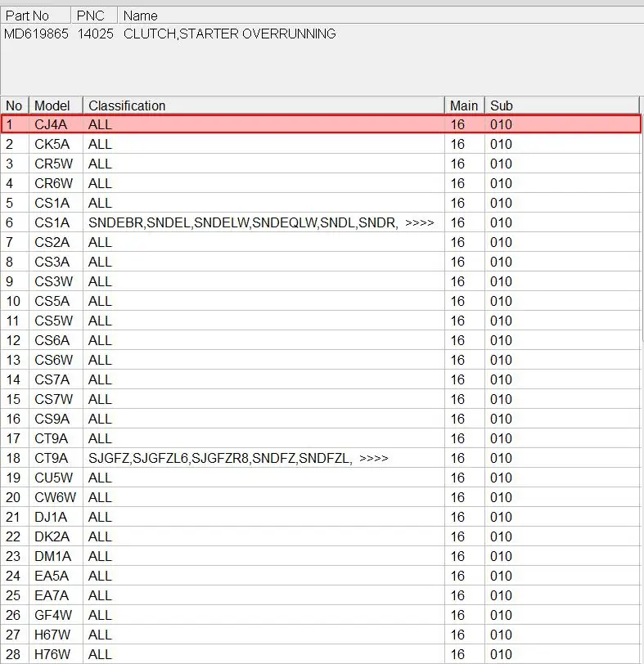Select the CR5W model row
The image size is (644, 664).
click(321, 164)
